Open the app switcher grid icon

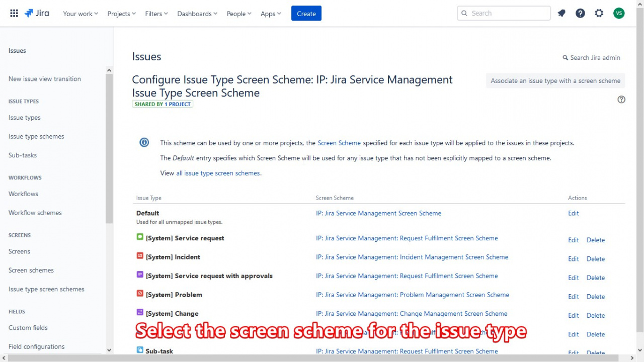click(x=14, y=14)
